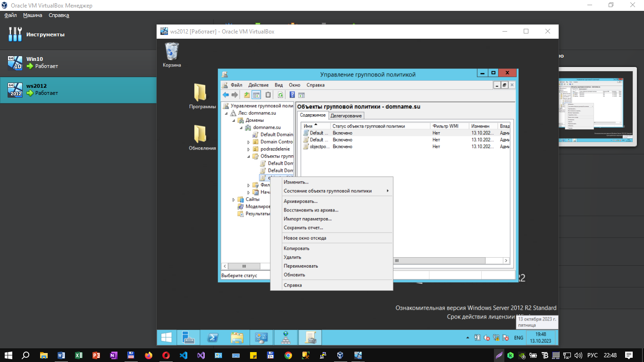Viewport: 644px width, 362px height.
Task: Expand the podrazdelenie tree node
Action: (249, 149)
